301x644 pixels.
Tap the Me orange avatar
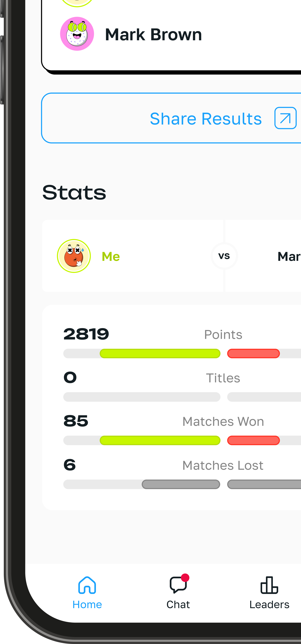point(74,256)
